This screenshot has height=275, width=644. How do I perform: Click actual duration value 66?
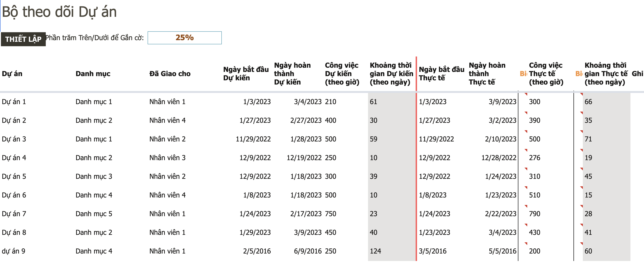coord(588,102)
